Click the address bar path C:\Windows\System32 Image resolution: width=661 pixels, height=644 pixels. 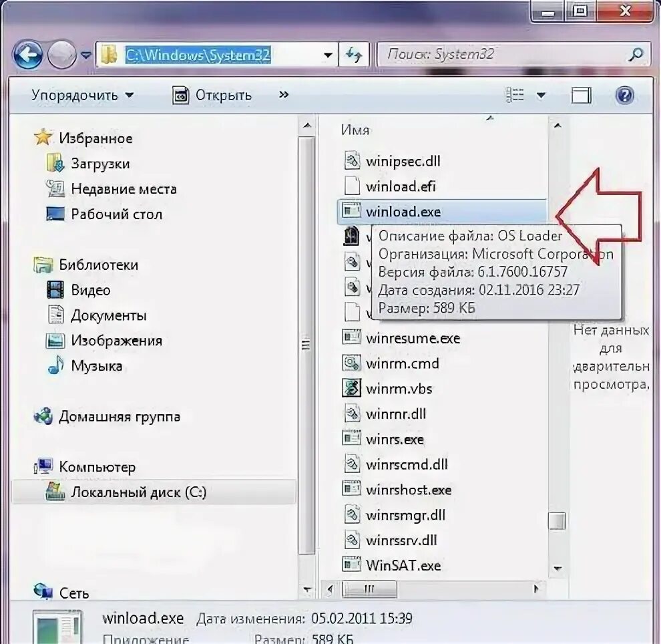pos(198,55)
